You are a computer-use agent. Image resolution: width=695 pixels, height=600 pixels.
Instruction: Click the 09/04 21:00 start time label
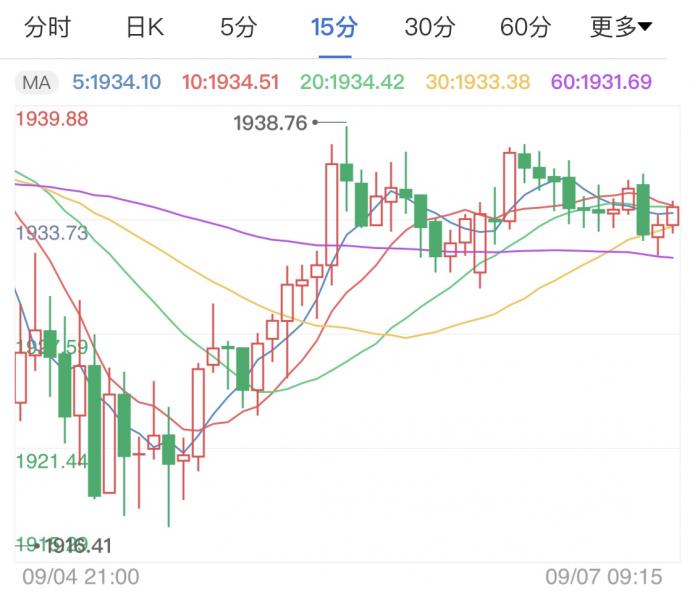[x=81, y=577]
